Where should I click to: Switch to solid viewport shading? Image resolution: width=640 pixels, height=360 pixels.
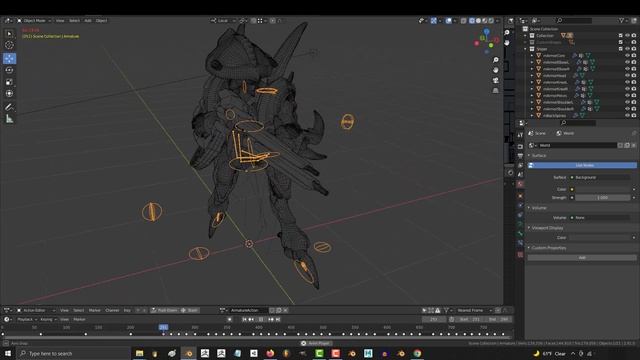coord(478,20)
